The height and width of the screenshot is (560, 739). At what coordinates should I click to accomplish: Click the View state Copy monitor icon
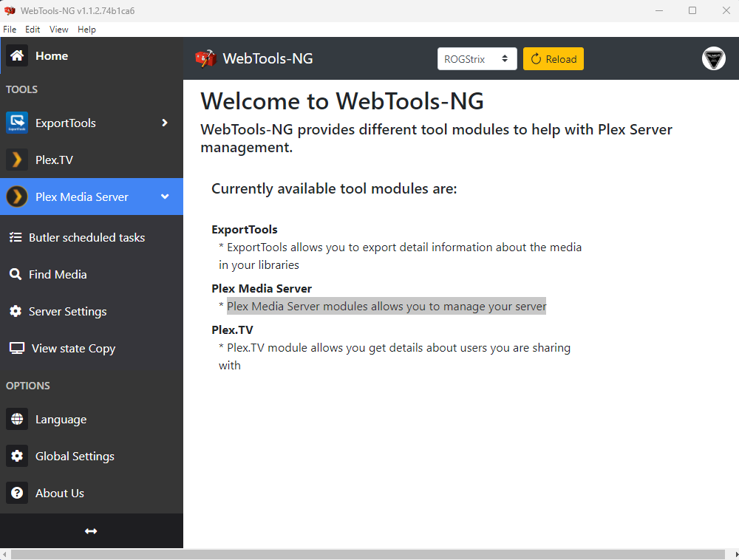click(16, 348)
